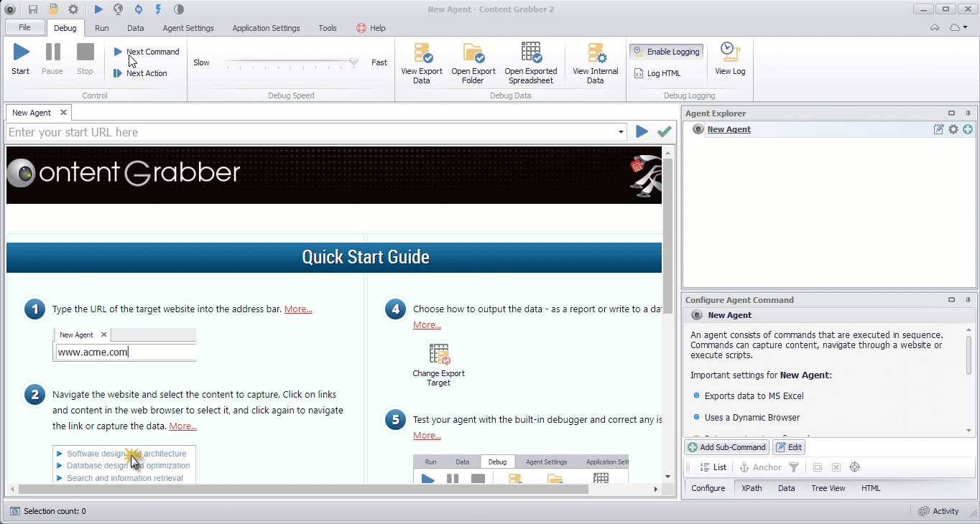Click the Add Sub-Command button
The height and width of the screenshot is (524, 980).
point(727,447)
